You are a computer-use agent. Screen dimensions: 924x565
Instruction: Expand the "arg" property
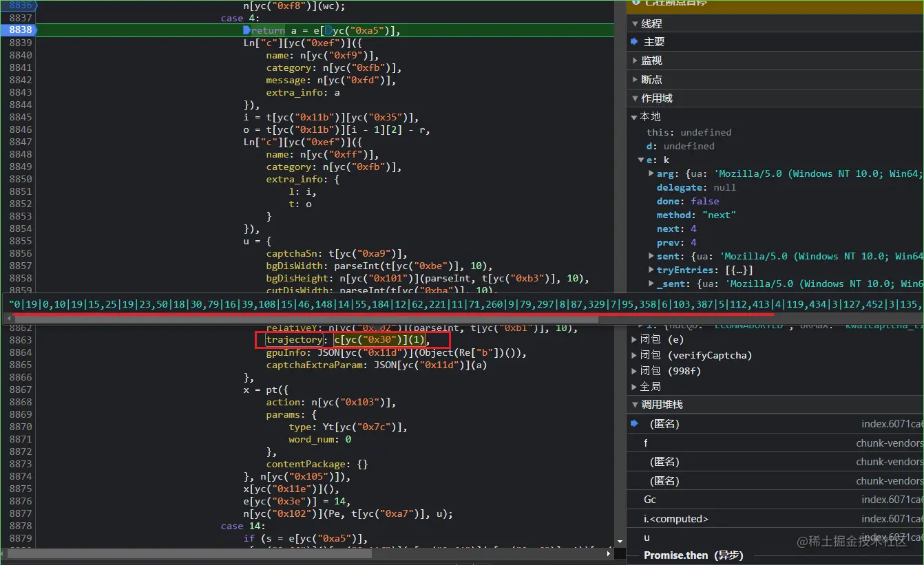pos(651,173)
